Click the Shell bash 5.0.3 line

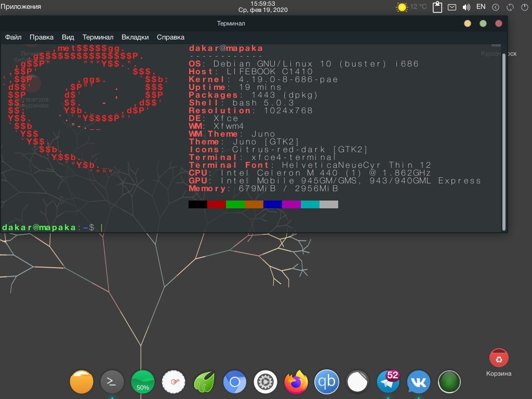[x=241, y=103]
